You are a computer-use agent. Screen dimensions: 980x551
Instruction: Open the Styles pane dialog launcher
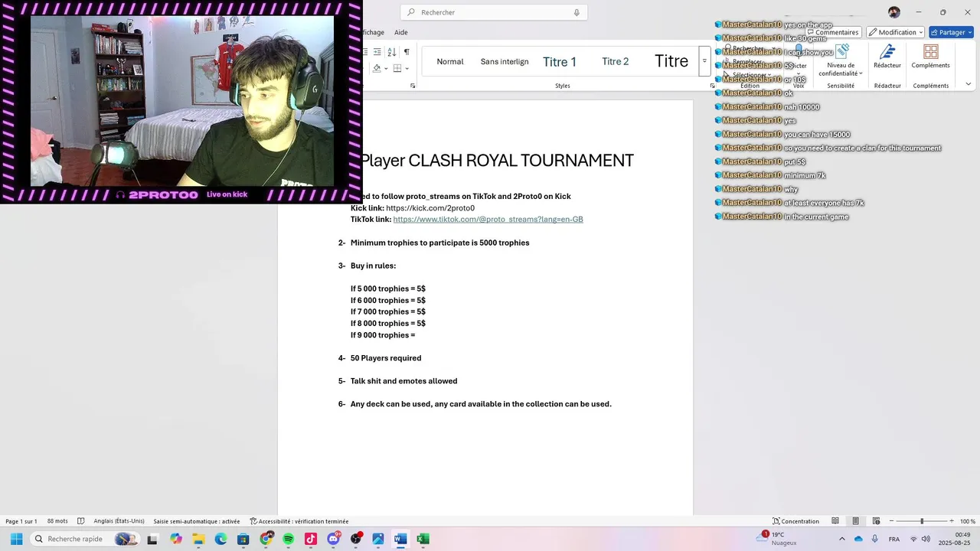pyautogui.click(x=713, y=86)
